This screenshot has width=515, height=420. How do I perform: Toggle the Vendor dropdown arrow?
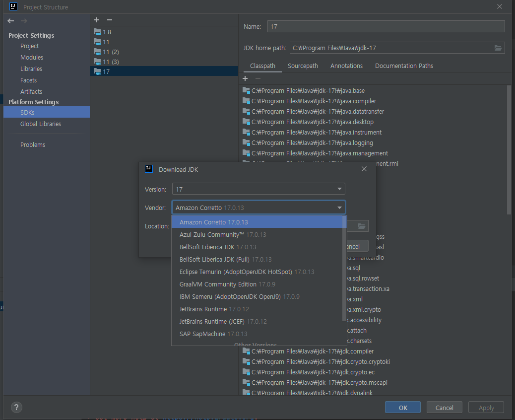339,208
